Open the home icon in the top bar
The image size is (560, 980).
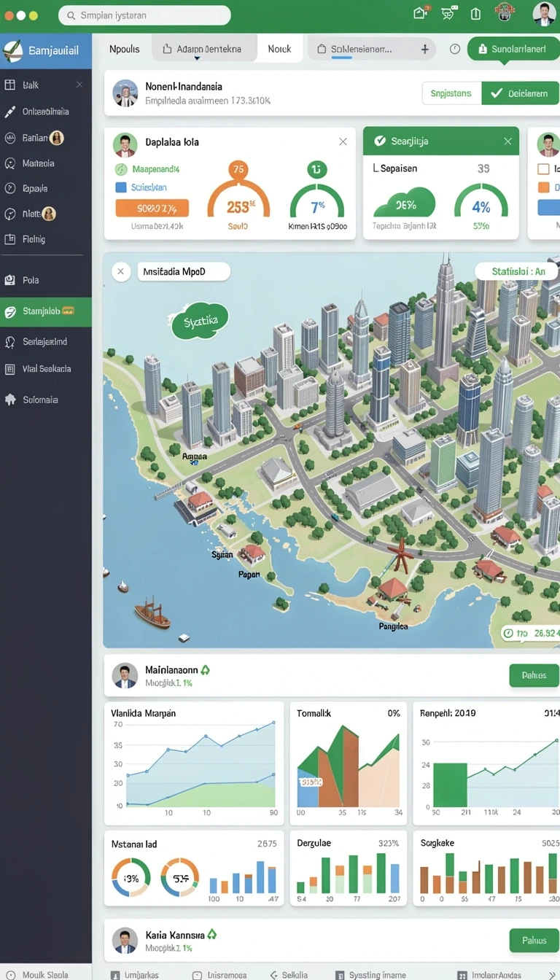420,13
